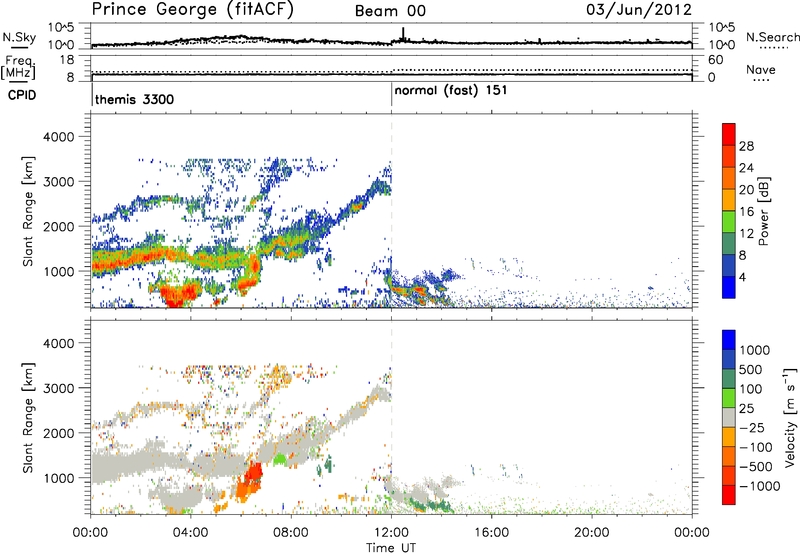Click the Slant Range label of velocity panel
Image resolution: width=800 pixels, height=554 pixels.
coord(28,417)
